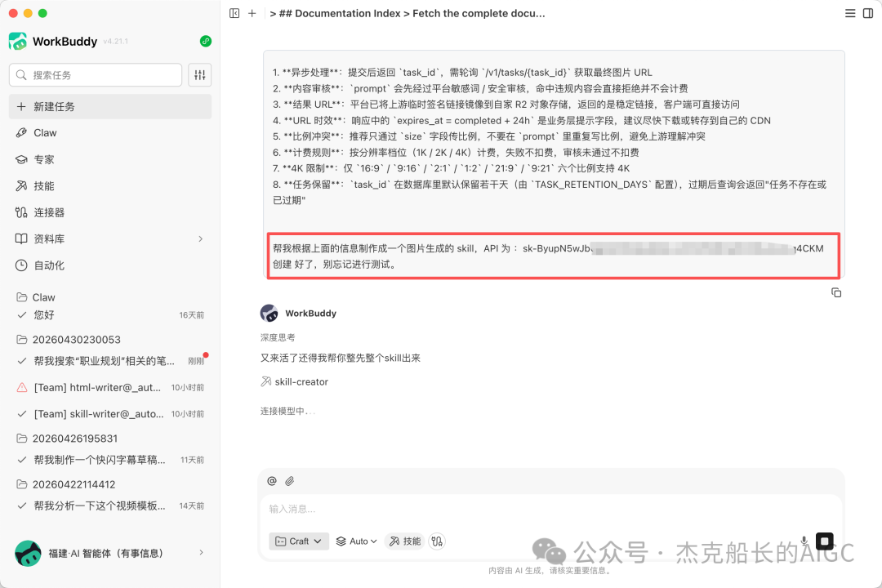Image resolution: width=882 pixels, height=588 pixels.
Task: Expand the account menu chevron at bottom
Action: pyautogui.click(x=202, y=553)
